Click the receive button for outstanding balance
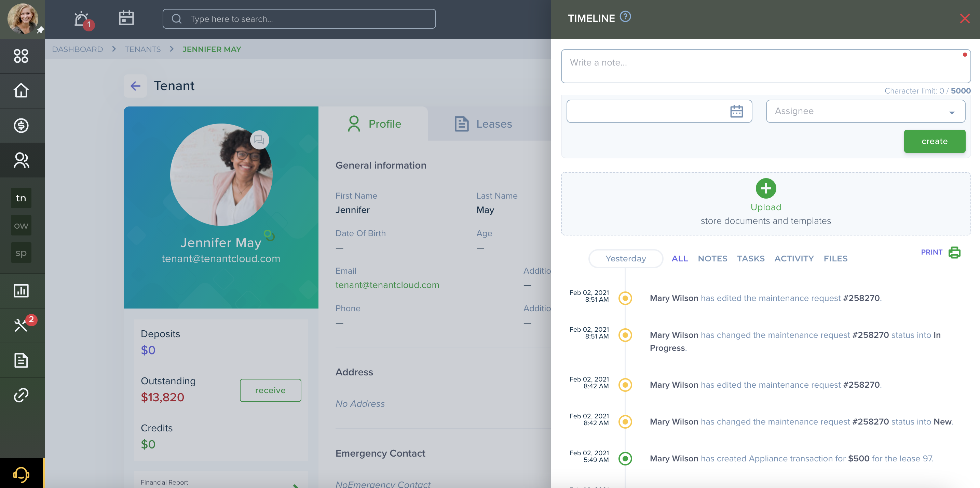980x488 pixels. pos(270,389)
